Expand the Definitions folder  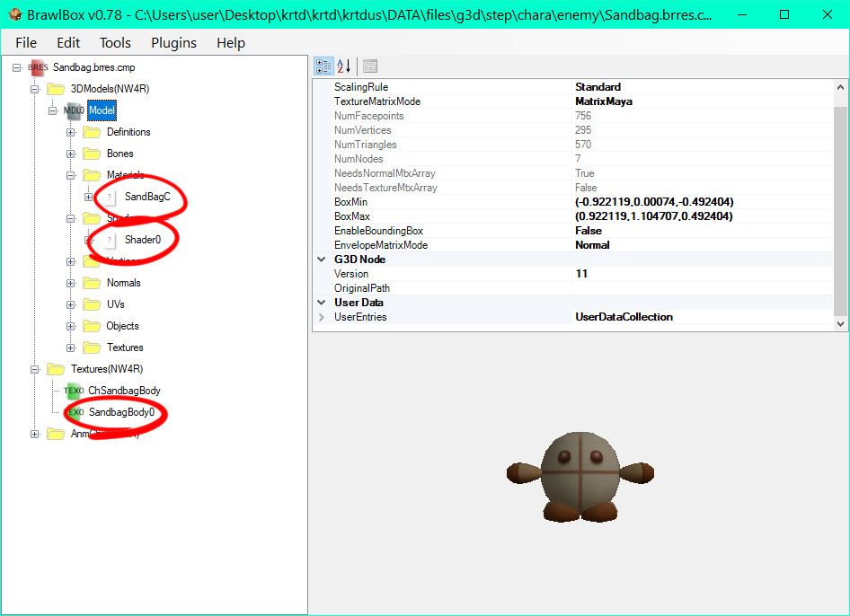click(71, 132)
